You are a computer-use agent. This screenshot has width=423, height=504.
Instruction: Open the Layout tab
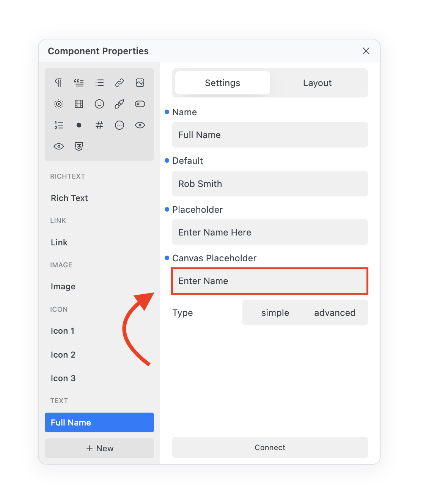[x=317, y=83]
